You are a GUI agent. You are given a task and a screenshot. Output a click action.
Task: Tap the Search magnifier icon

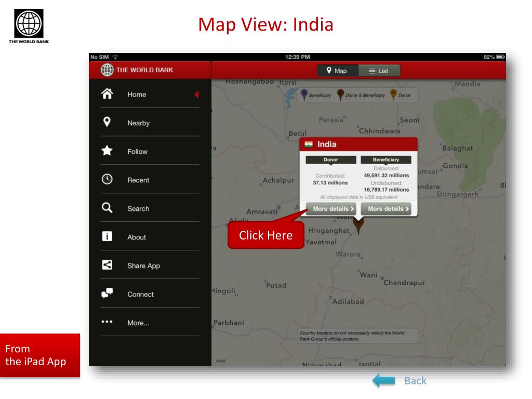107,208
